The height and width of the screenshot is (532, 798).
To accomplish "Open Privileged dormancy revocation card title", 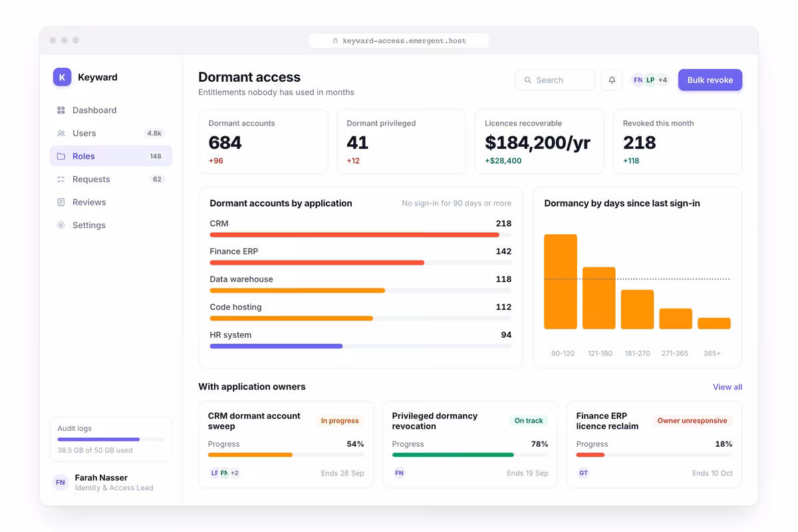I will click(435, 421).
